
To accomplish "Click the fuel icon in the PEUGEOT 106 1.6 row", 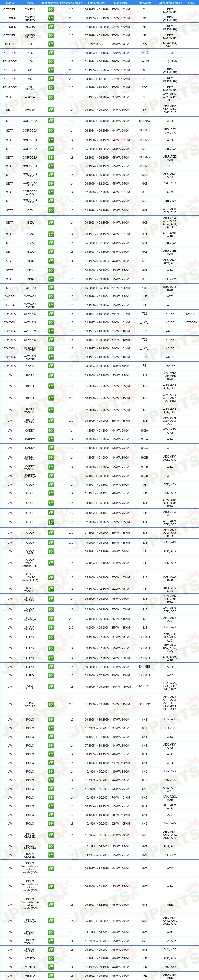I will tap(51, 61).
